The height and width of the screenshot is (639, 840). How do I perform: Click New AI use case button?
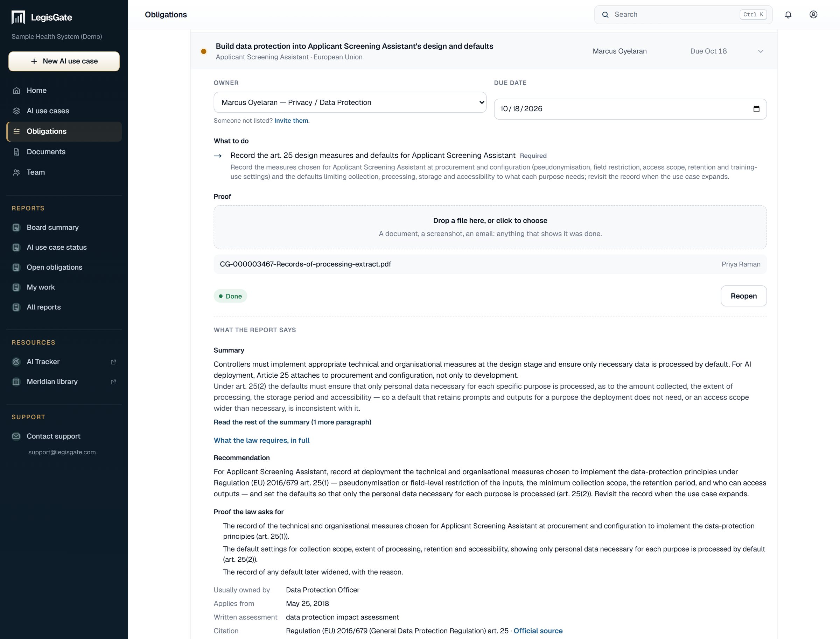[64, 61]
